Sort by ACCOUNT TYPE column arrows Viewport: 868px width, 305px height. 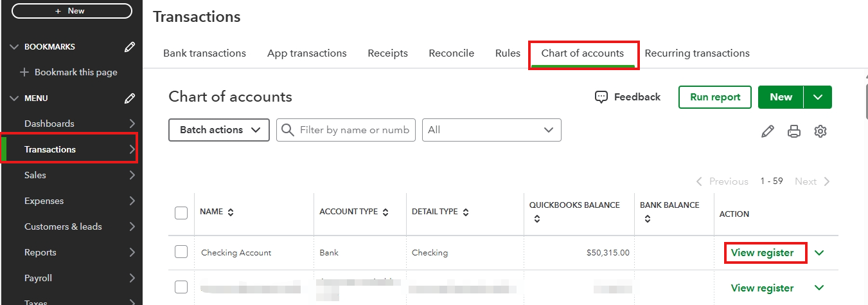(x=385, y=212)
